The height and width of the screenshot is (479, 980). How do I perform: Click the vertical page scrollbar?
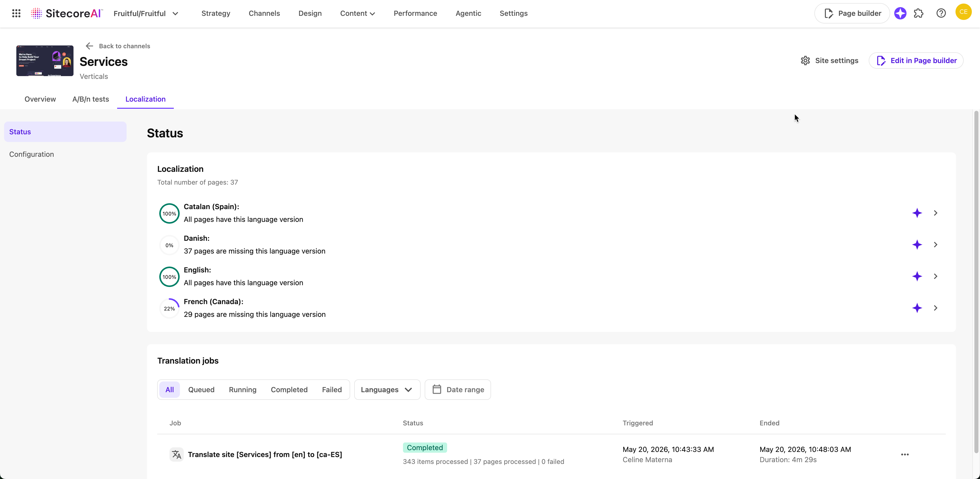point(976,282)
